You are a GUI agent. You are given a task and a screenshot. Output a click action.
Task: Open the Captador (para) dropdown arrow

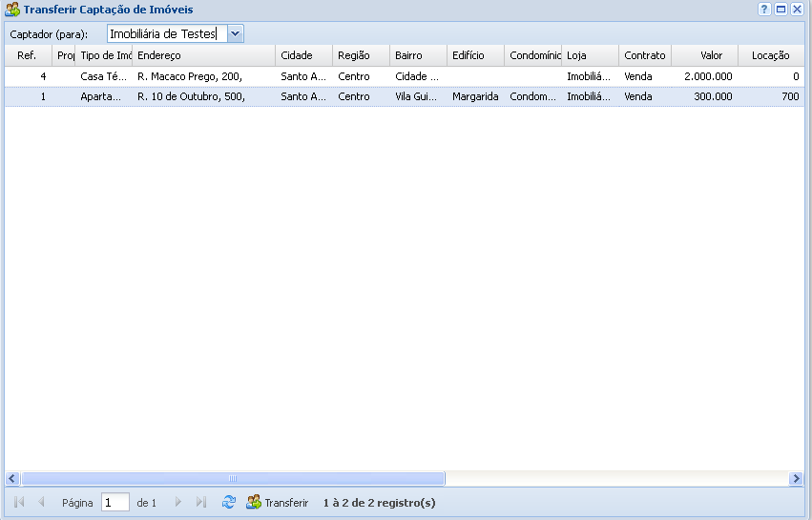(236, 33)
